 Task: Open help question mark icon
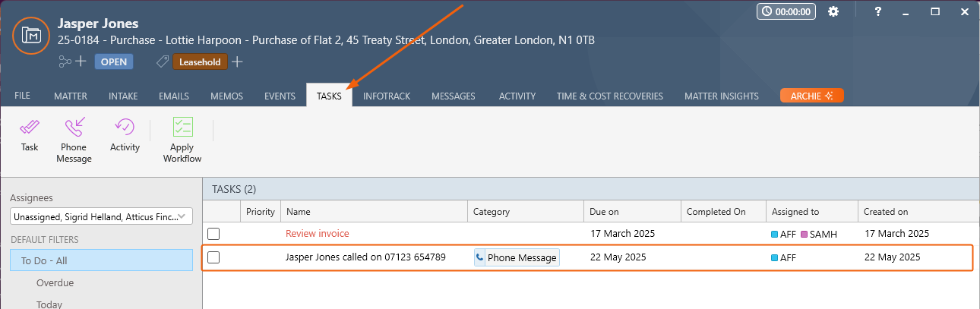tap(877, 11)
